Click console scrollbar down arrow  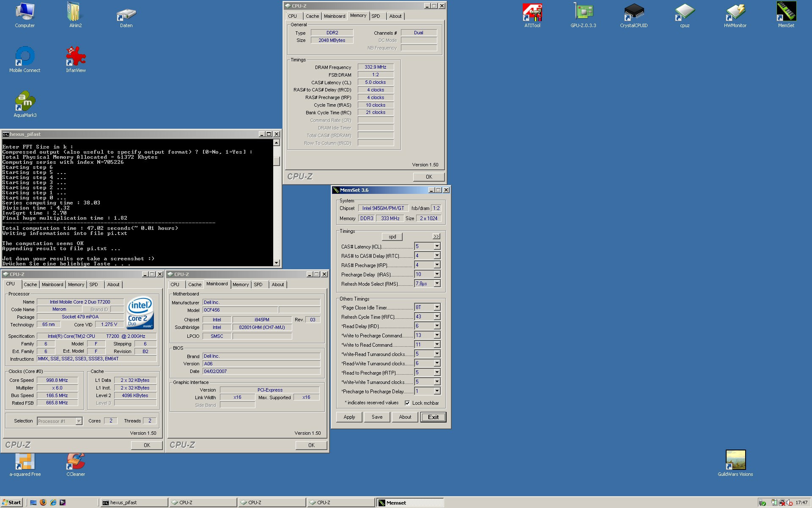point(277,263)
